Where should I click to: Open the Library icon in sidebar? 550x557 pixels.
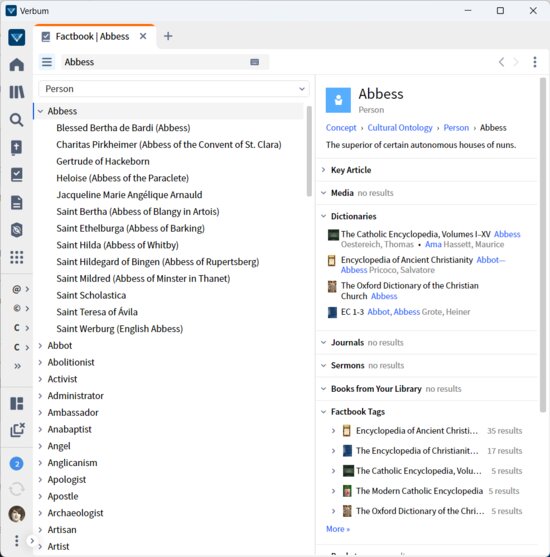[17, 92]
